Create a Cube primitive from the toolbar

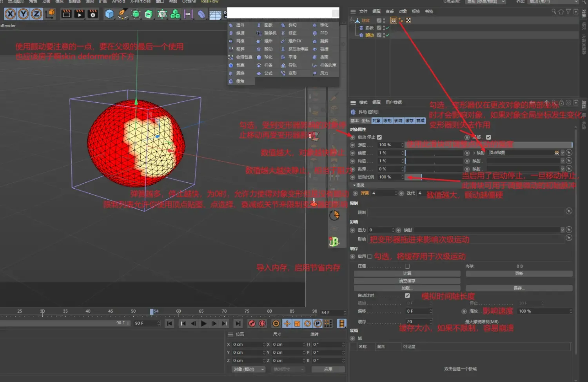109,14
